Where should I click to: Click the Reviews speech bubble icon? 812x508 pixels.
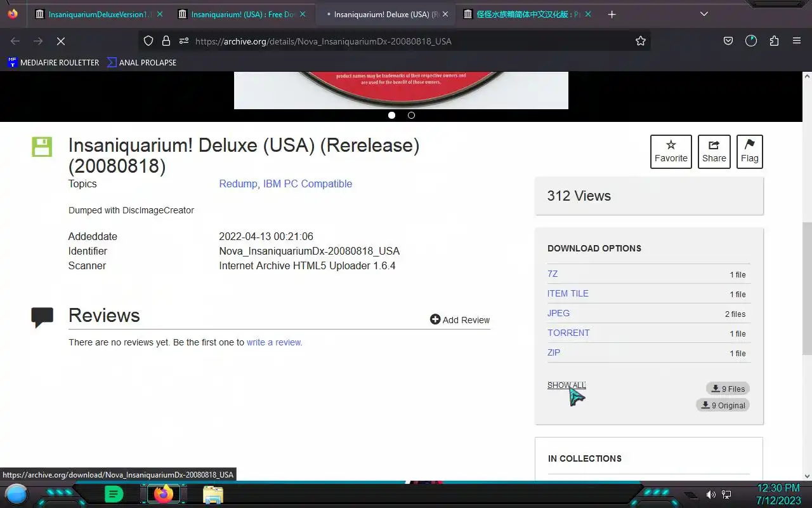(x=42, y=317)
